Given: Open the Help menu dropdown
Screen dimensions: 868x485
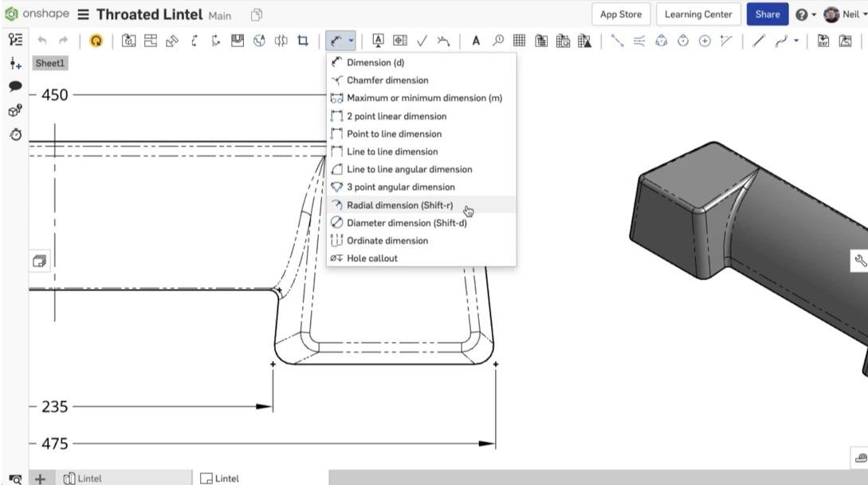Looking at the screenshot, I should pyautogui.click(x=806, y=14).
